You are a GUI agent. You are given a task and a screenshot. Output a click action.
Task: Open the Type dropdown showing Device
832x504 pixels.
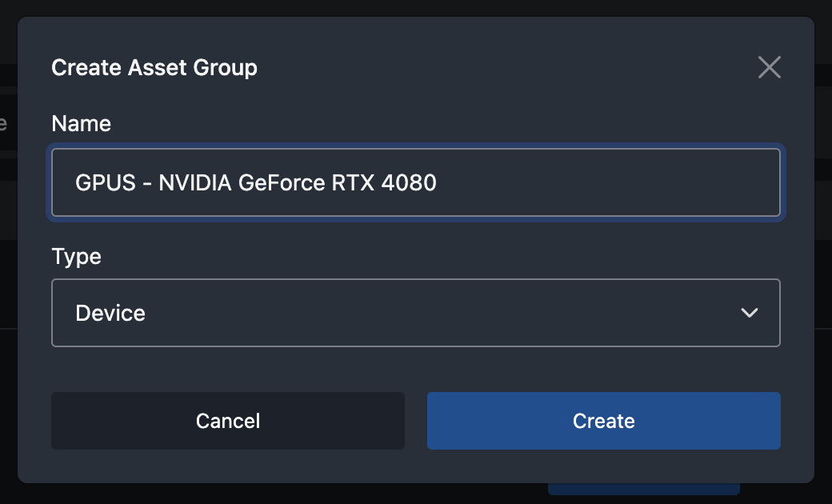click(x=416, y=313)
